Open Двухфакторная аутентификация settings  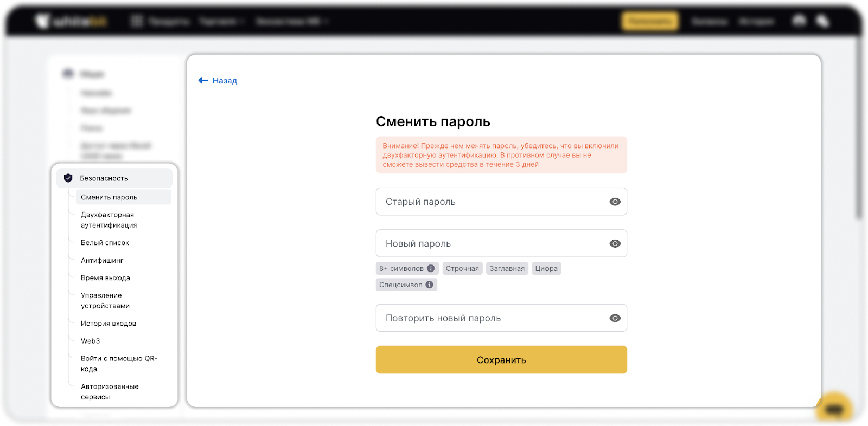108,220
